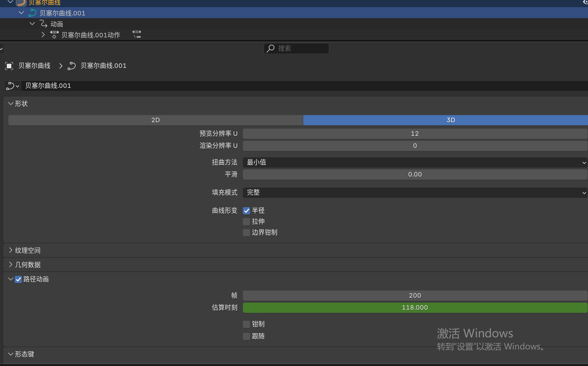The width and height of the screenshot is (588, 366).
Task: Open the 填充模式 dropdown
Action: [x=415, y=192]
